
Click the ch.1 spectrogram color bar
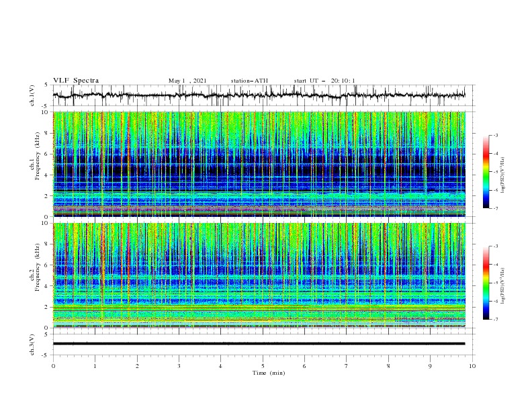tap(486, 171)
